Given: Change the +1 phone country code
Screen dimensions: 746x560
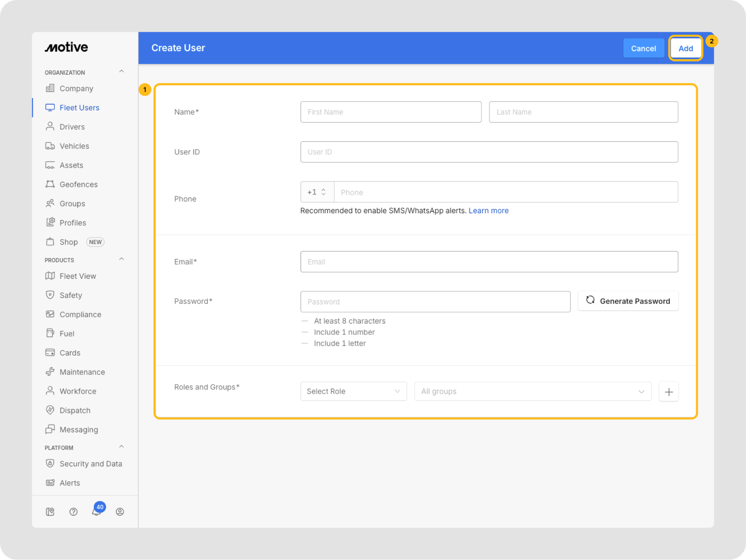Looking at the screenshot, I should [317, 192].
